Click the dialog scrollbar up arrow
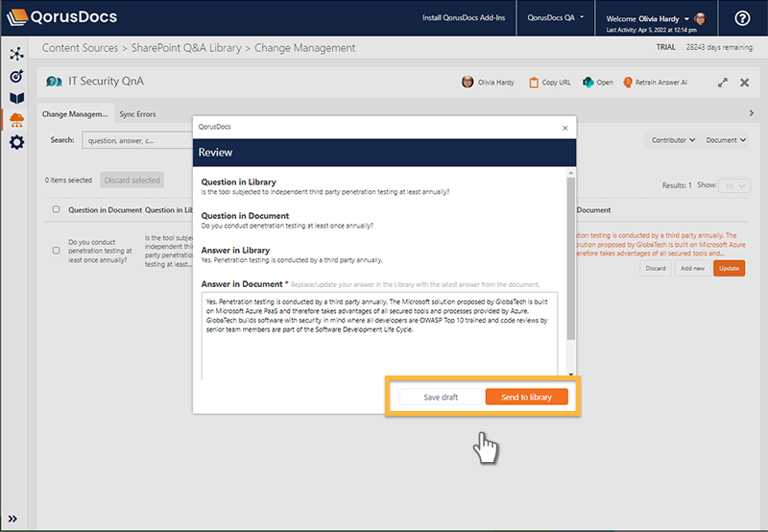 570,173
